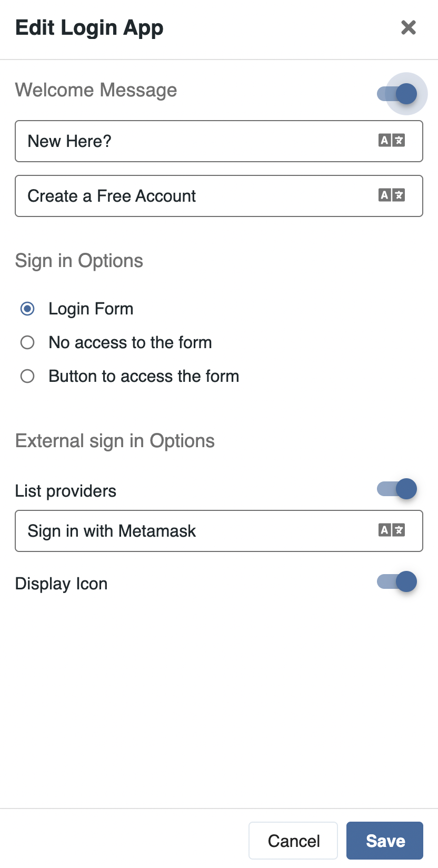Click the Welcome Message section label
Image resolution: width=438 pixels, height=868 pixels.
pos(96,90)
